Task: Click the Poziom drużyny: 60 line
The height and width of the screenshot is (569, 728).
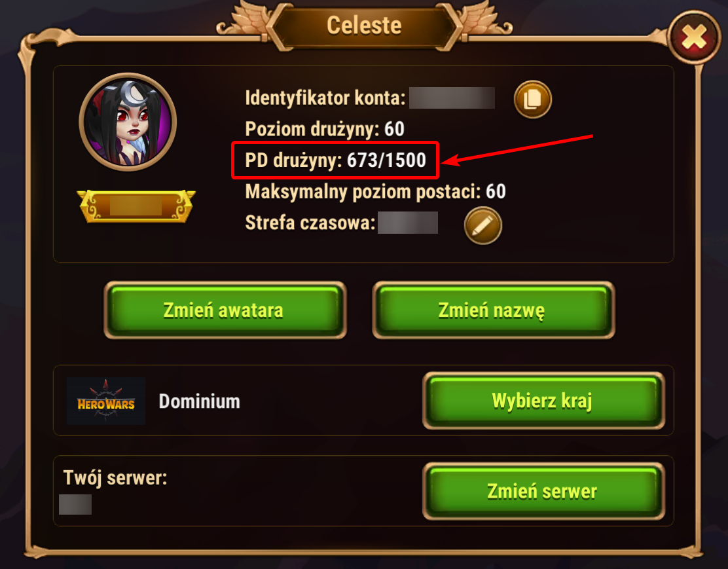Action: tap(325, 129)
